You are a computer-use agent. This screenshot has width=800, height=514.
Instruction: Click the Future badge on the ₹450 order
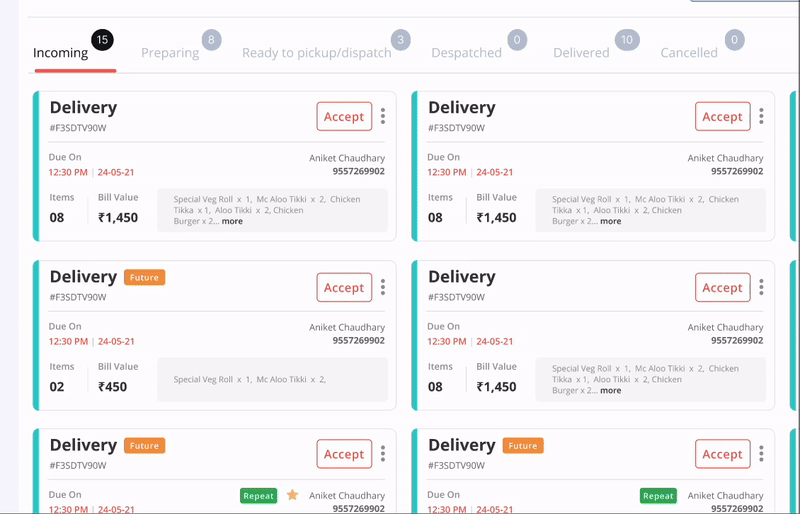144,277
